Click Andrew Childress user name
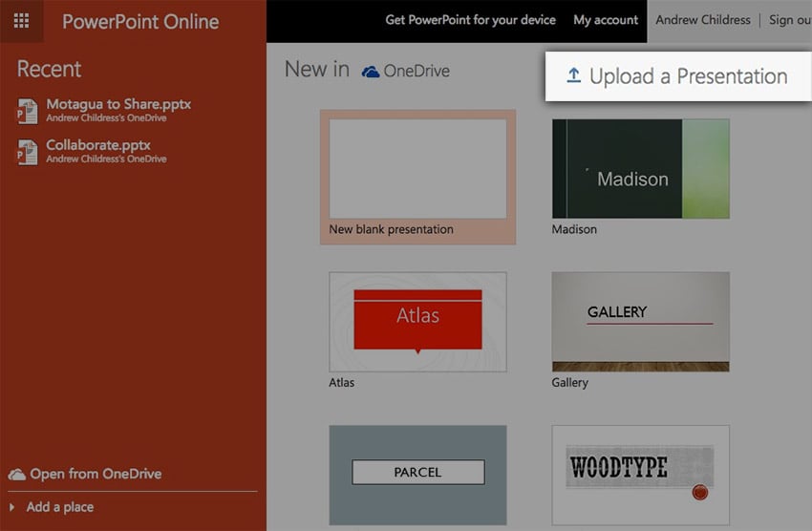The height and width of the screenshot is (531, 812). point(702,20)
